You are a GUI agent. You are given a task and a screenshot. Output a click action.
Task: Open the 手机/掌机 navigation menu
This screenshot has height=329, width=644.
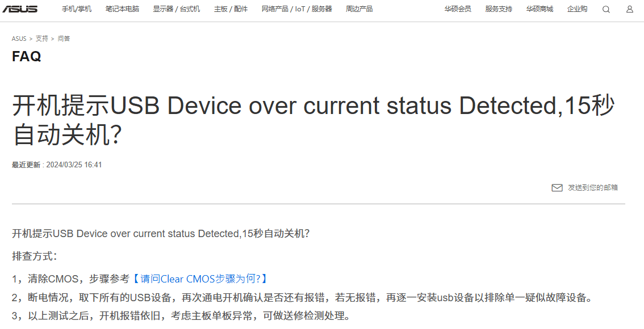[77, 9]
